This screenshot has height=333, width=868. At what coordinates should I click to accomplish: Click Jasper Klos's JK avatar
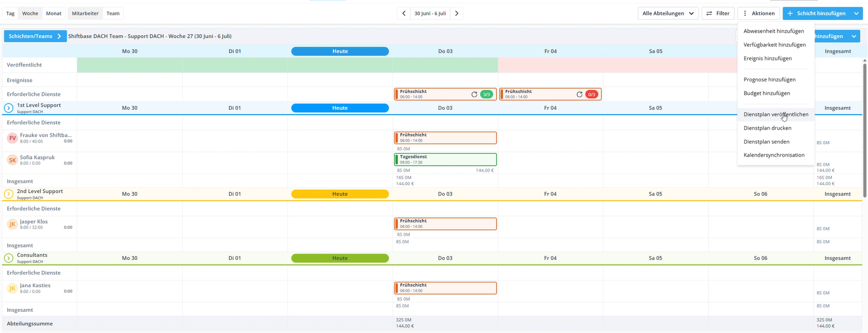[13, 224]
